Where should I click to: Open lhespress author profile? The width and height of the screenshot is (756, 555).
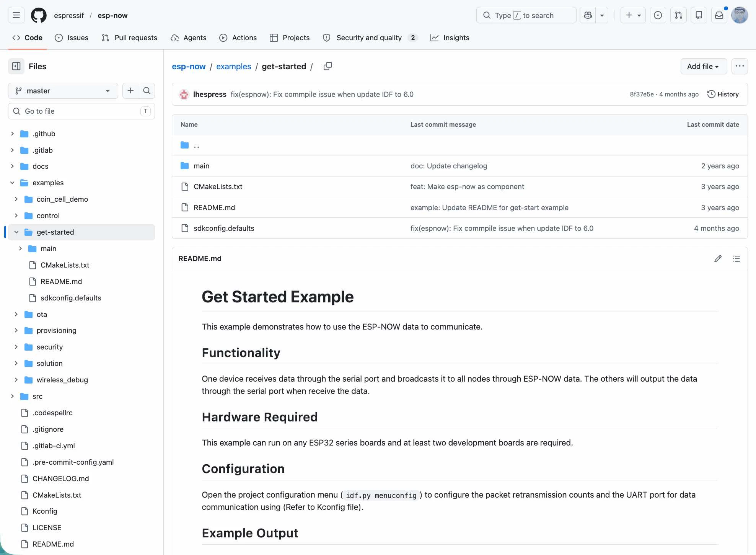210,94
